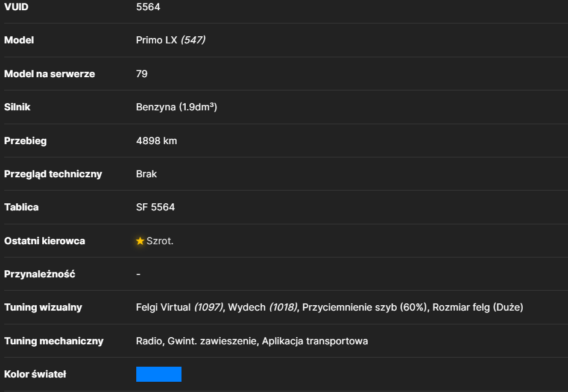Click the model number (547) text
The height and width of the screenshot is (392, 568).
[x=193, y=40]
